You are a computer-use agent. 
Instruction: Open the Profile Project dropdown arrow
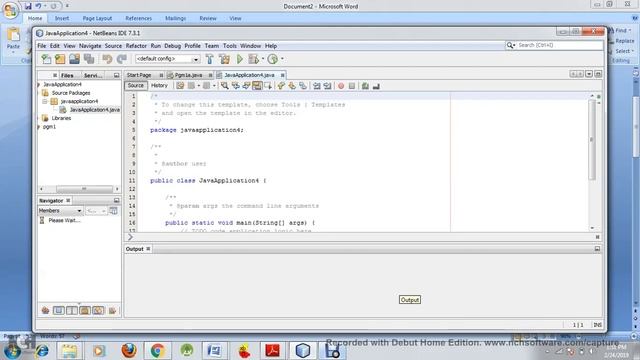282,59
